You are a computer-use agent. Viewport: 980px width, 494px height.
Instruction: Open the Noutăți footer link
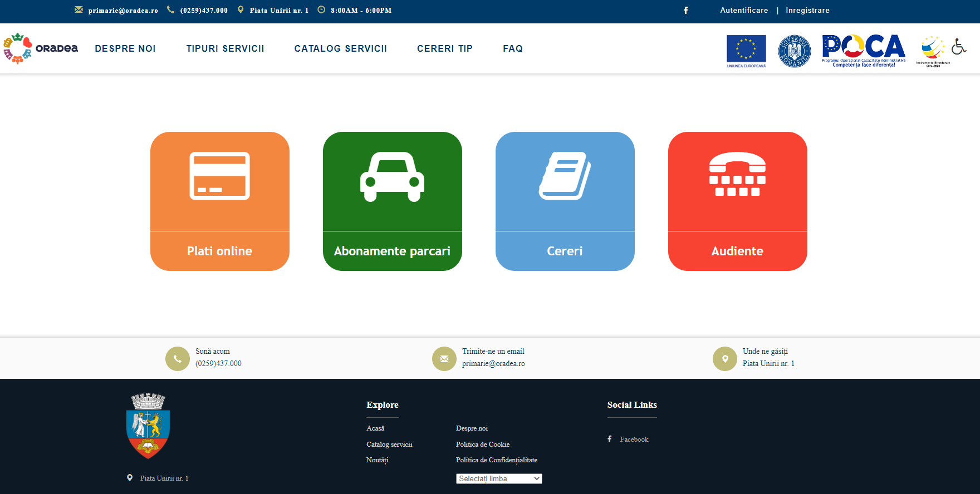(x=378, y=460)
